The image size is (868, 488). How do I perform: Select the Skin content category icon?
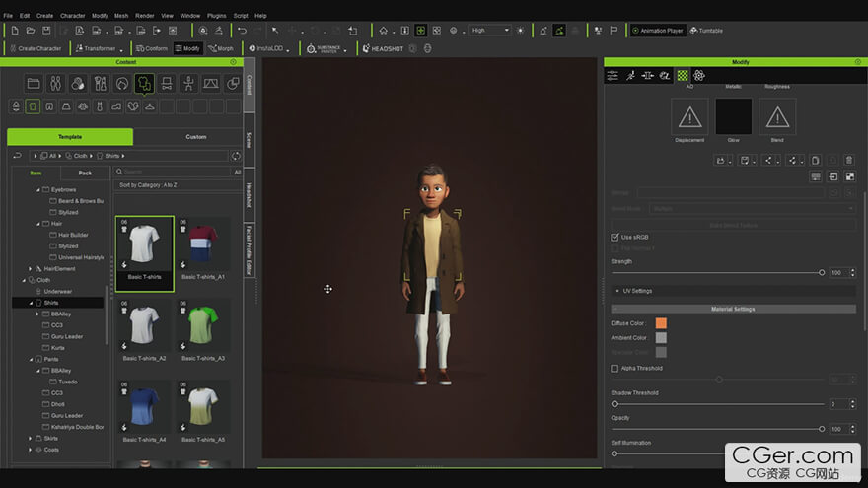coord(78,84)
